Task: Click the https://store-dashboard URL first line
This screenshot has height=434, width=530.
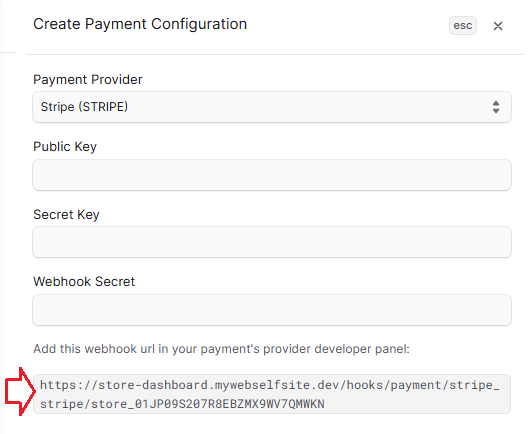Action: coord(269,385)
